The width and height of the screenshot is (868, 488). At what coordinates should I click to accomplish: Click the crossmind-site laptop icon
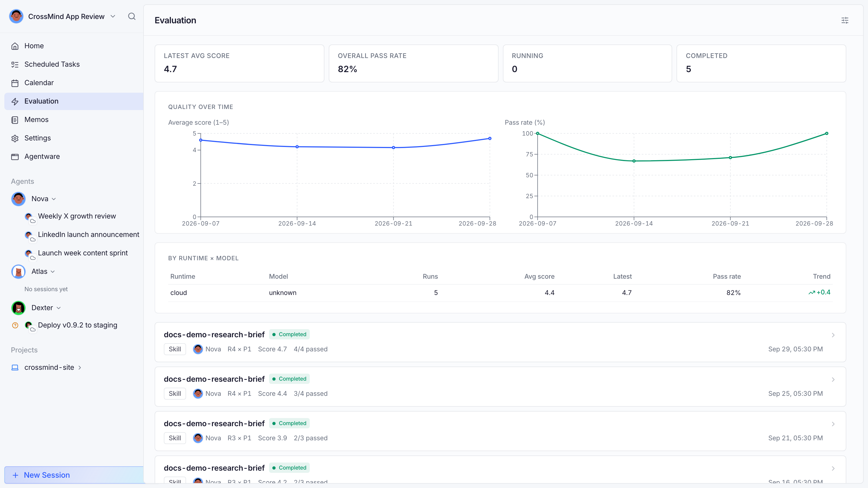coord(15,367)
